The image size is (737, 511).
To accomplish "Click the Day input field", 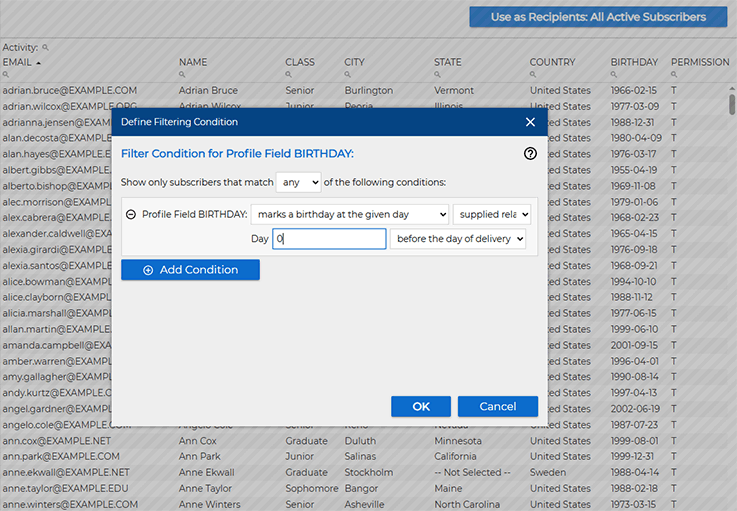I will [x=329, y=239].
